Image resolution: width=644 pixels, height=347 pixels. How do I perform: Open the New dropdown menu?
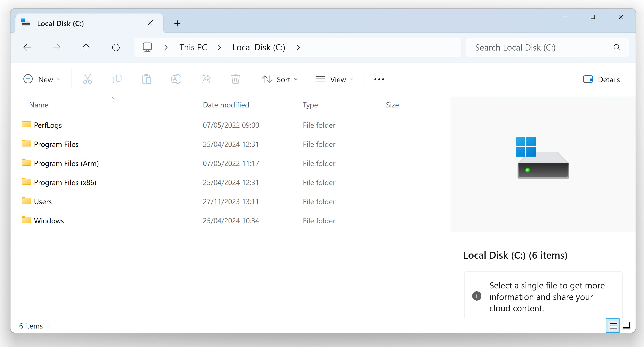click(x=42, y=80)
